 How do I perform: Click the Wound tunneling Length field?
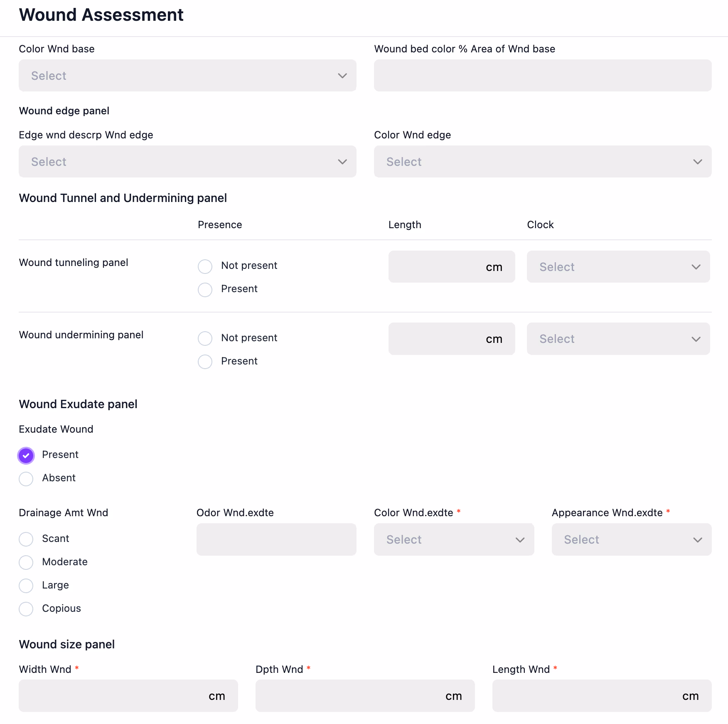pos(436,267)
